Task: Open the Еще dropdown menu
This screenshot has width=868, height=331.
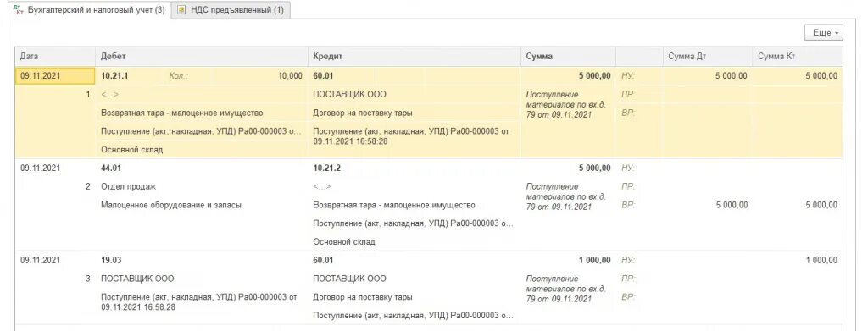Action: point(824,33)
